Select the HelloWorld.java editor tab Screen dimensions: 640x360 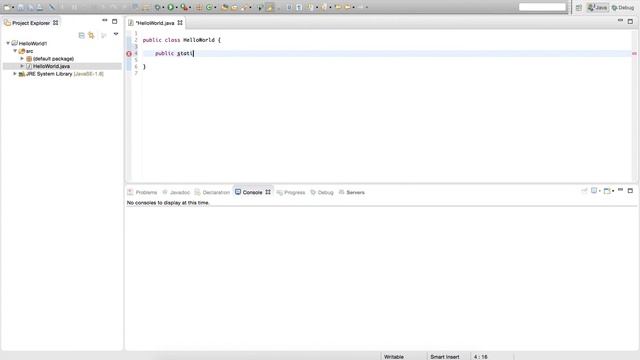[155, 23]
